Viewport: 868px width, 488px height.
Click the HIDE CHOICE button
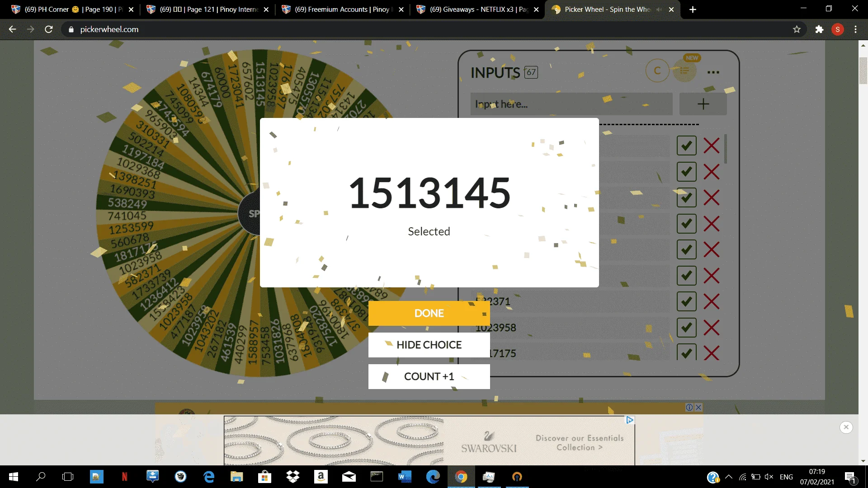(x=429, y=345)
